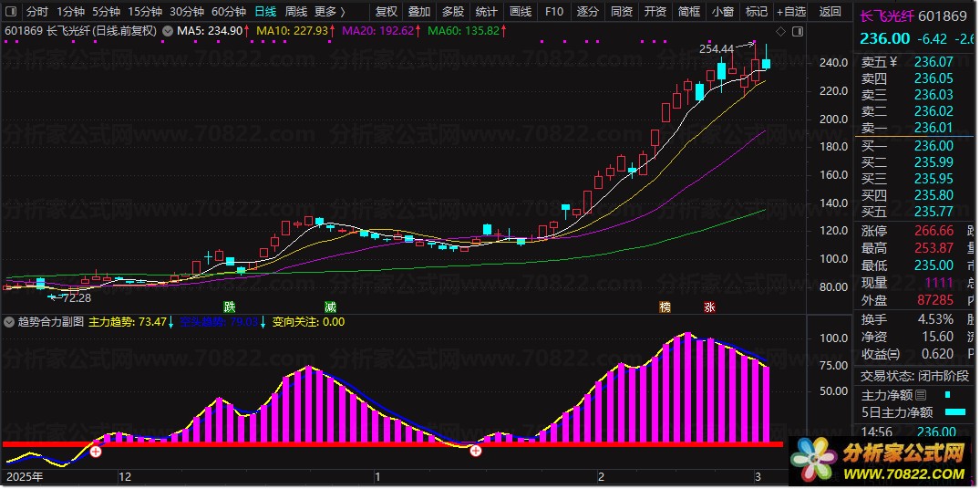Viewport: 980px width, 489px height.
Task: Click the green 减 event marker
Action: click(x=330, y=307)
